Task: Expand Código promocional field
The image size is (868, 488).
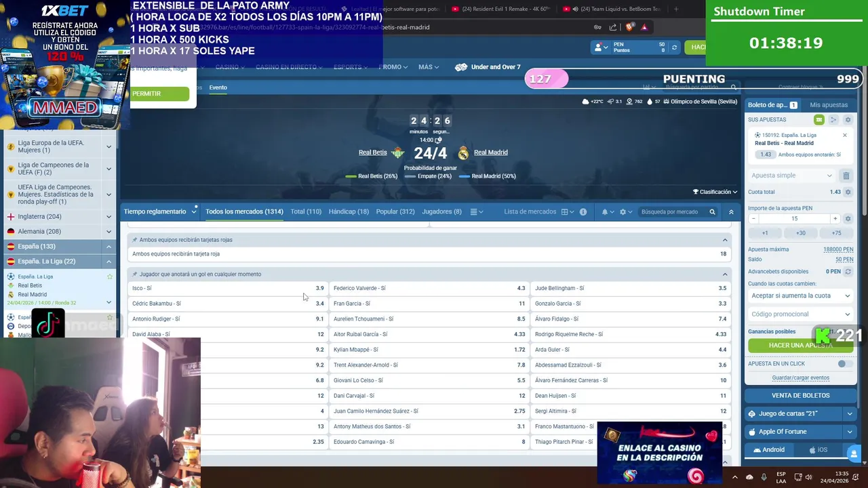Action: (x=800, y=314)
